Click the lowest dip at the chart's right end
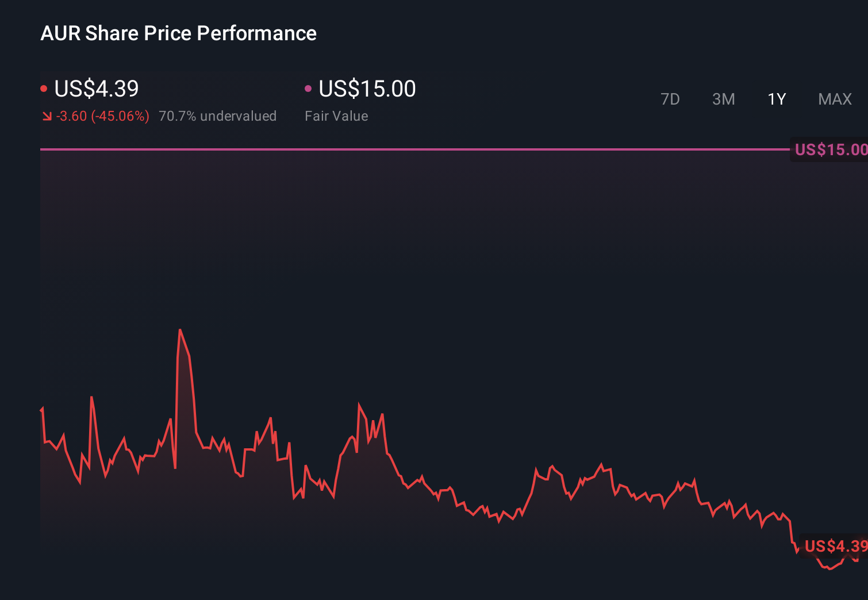Image resolution: width=868 pixels, height=600 pixels. click(x=829, y=569)
